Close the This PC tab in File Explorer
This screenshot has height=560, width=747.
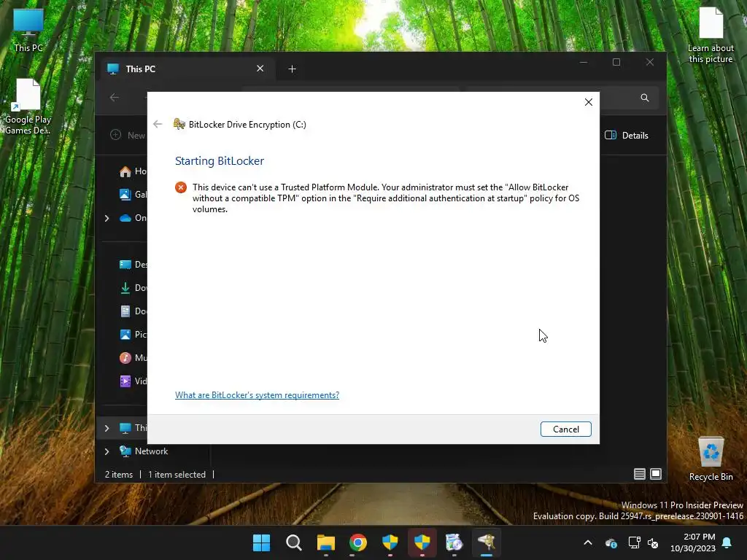point(260,69)
